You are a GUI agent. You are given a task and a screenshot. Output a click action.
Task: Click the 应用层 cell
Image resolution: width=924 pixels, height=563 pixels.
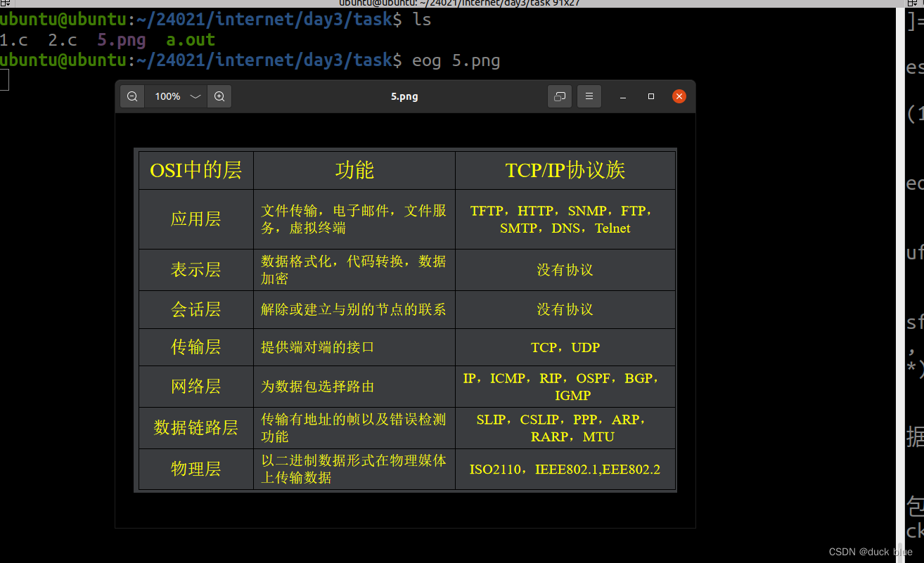(196, 219)
